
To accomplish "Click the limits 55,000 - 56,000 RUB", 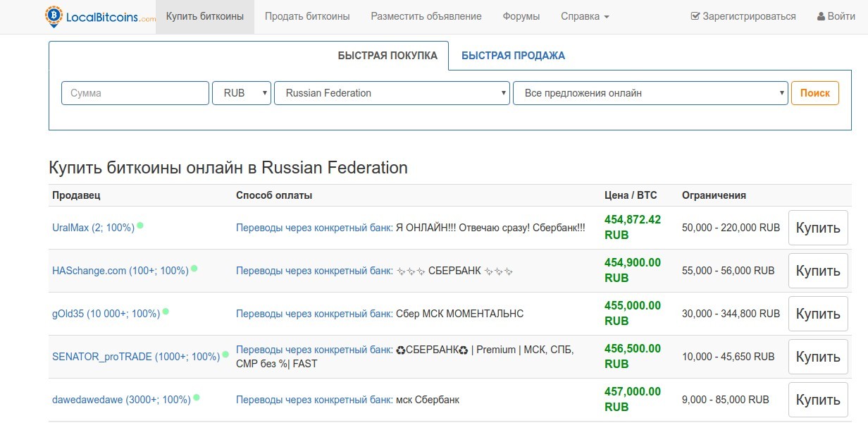I will pyautogui.click(x=728, y=271).
